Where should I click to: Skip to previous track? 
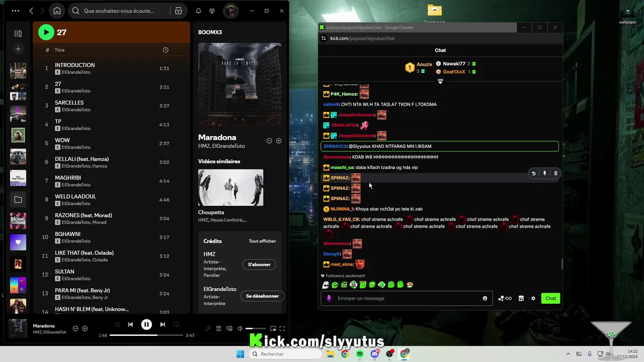(130, 325)
